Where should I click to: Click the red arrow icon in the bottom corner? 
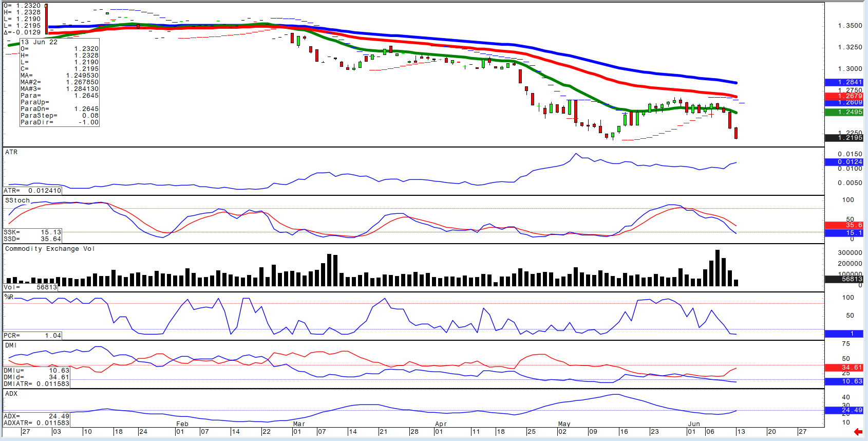(858, 432)
